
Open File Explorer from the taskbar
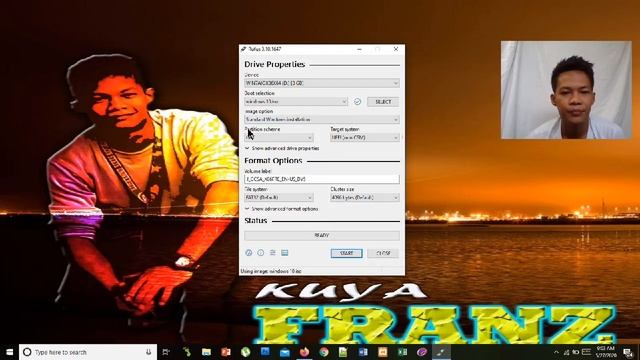click(x=206, y=352)
